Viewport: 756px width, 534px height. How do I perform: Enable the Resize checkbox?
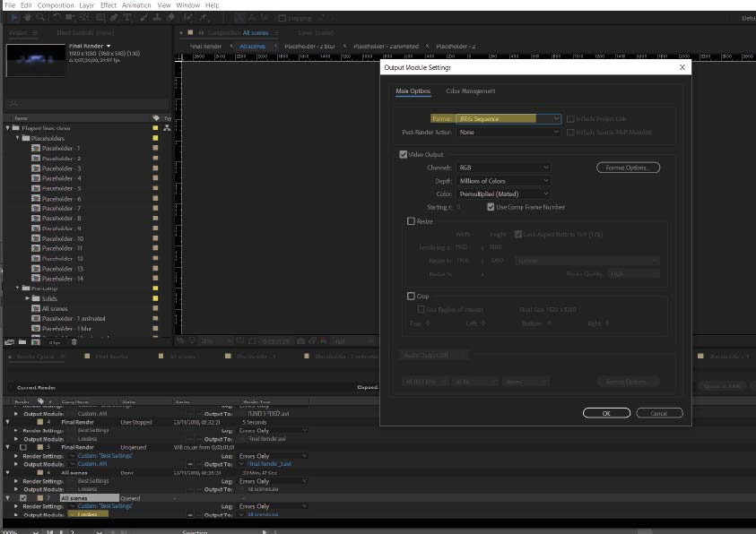[x=412, y=220]
